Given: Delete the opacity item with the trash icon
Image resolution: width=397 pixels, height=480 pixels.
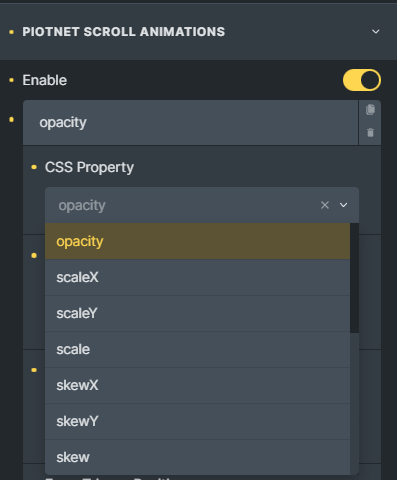Looking at the screenshot, I should click(x=370, y=133).
